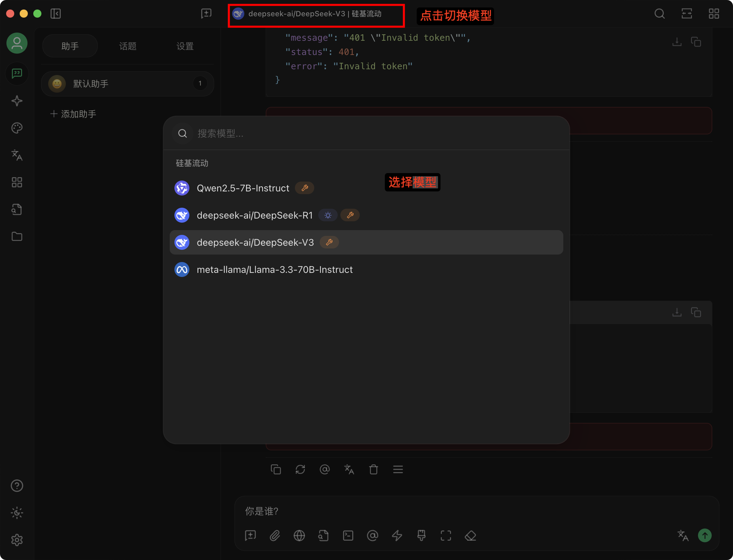Enable web search globe icon
733x560 pixels.
pos(299,536)
